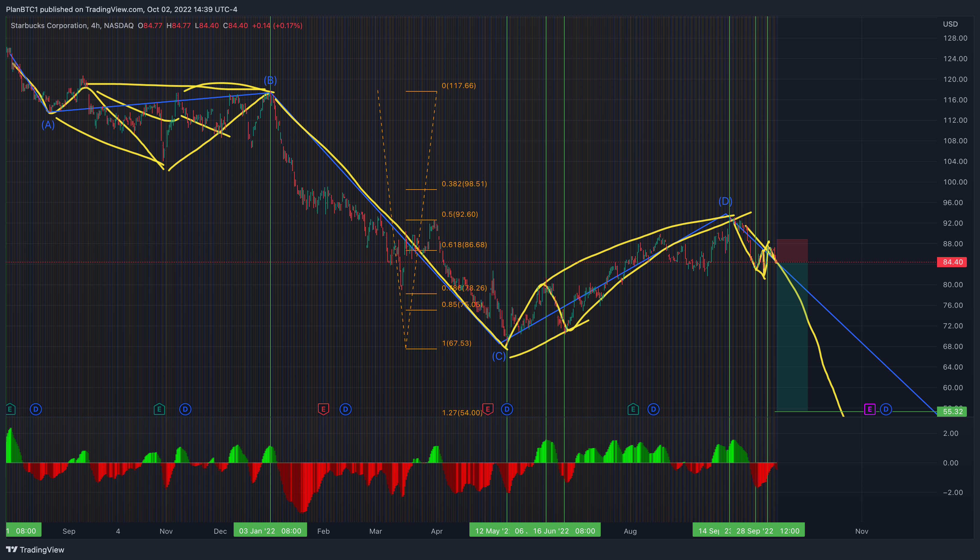Select the (A) wave label
The width and height of the screenshot is (980, 560).
[48, 124]
